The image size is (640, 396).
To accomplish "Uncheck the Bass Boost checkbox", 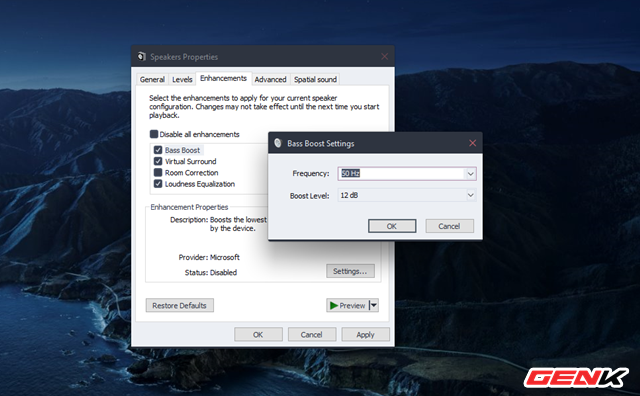I will (x=158, y=150).
